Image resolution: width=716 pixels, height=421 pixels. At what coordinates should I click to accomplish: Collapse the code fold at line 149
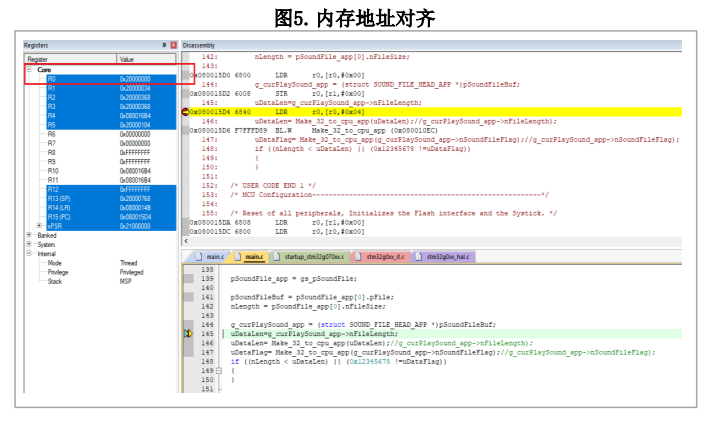point(219,371)
